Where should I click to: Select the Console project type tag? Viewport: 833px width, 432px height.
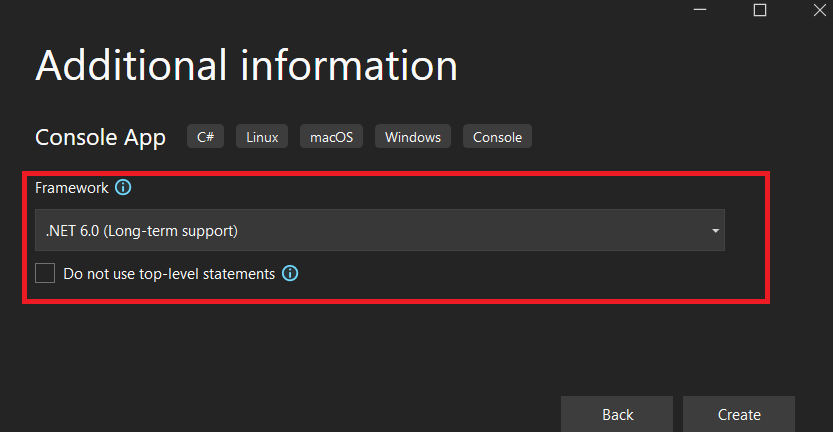pos(497,137)
